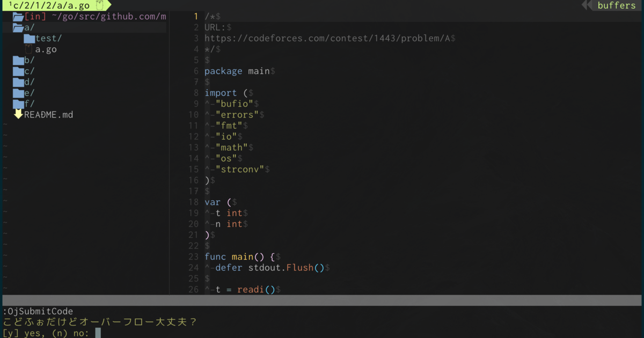Image resolution: width=644 pixels, height=338 pixels.
Task: Click the open folder icon beside a/
Action: [18, 27]
